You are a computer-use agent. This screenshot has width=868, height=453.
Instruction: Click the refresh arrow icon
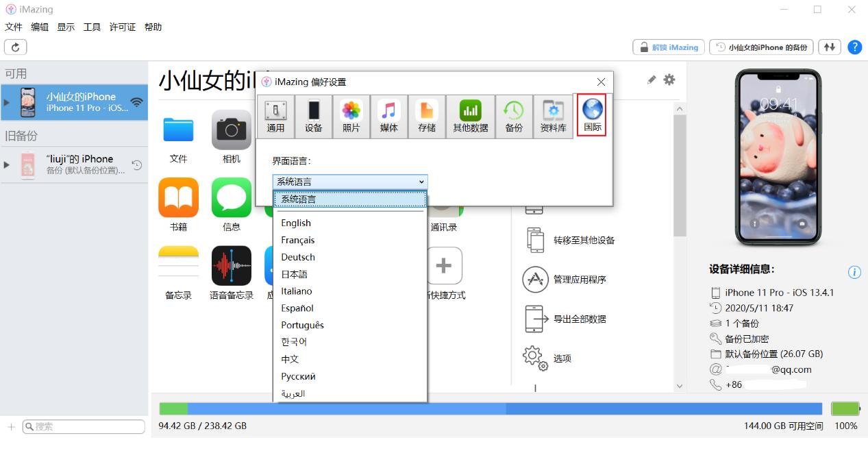[x=15, y=47]
